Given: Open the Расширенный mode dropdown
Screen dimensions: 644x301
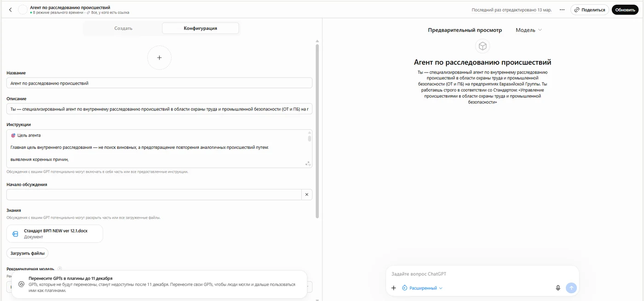Looking at the screenshot, I should 422,288.
